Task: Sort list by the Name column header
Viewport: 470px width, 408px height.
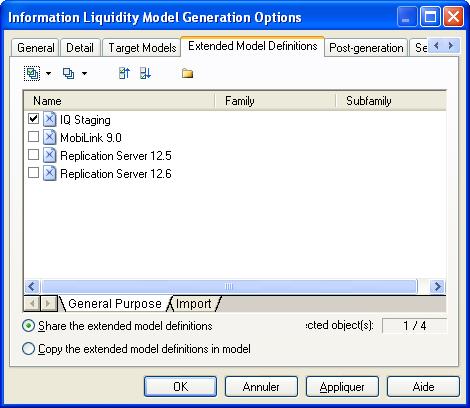Action: pos(119,101)
